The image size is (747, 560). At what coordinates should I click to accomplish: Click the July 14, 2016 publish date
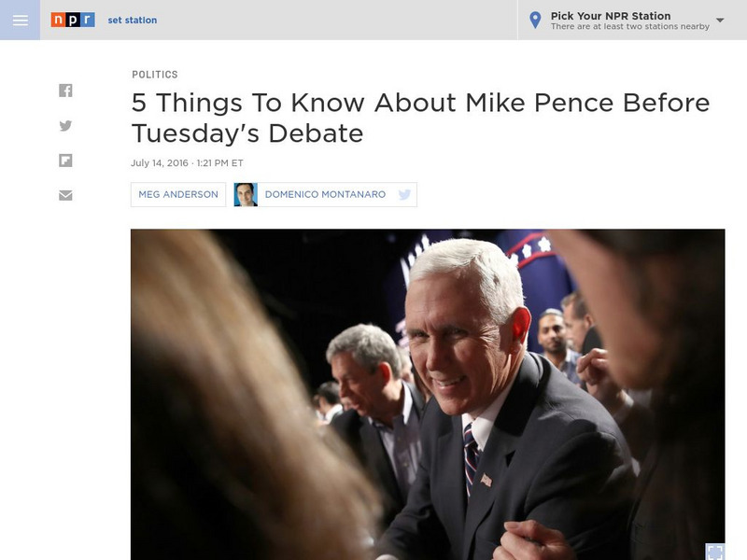click(x=160, y=162)
